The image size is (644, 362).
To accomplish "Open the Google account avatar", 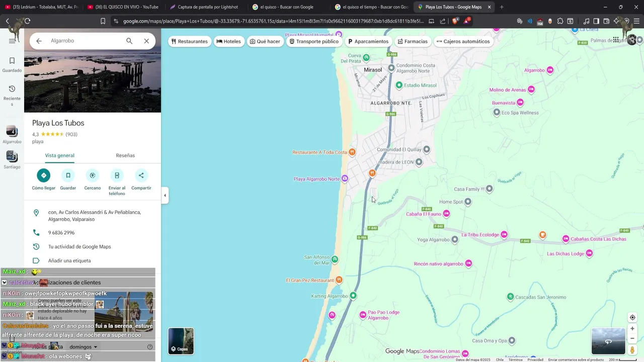I will click(x=632, y=40).
